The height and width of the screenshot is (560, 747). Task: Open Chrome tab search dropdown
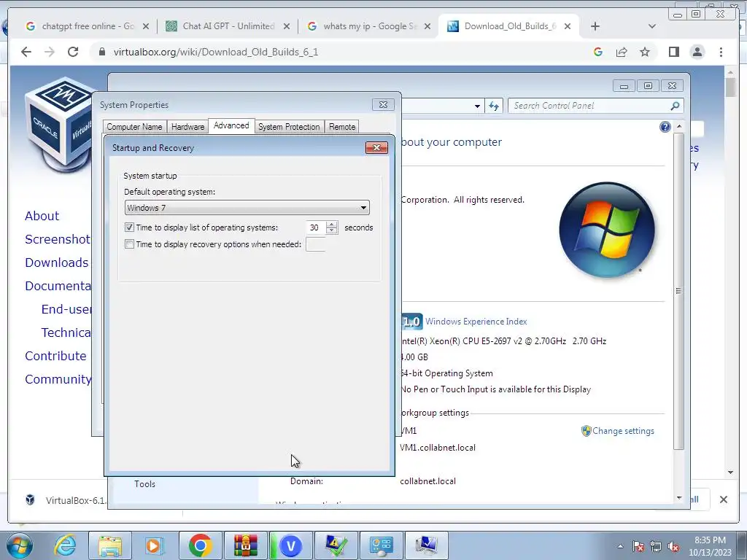tap(652, 26)
